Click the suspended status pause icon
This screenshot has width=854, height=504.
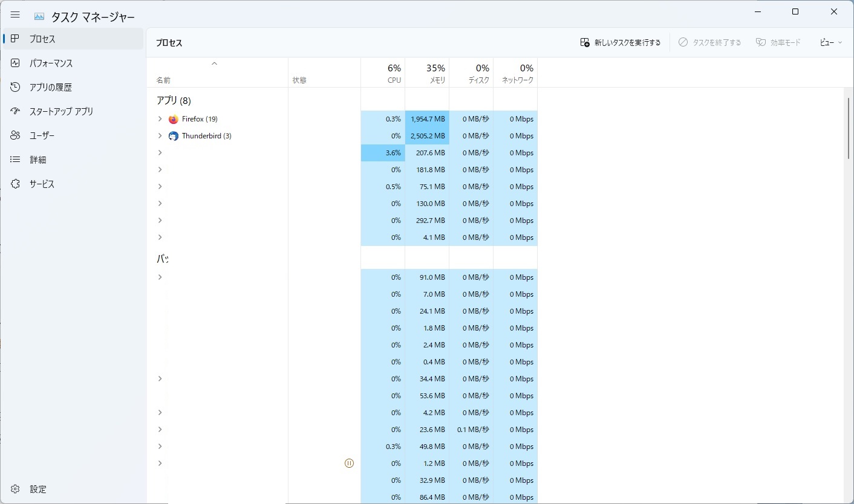[349, 464]
